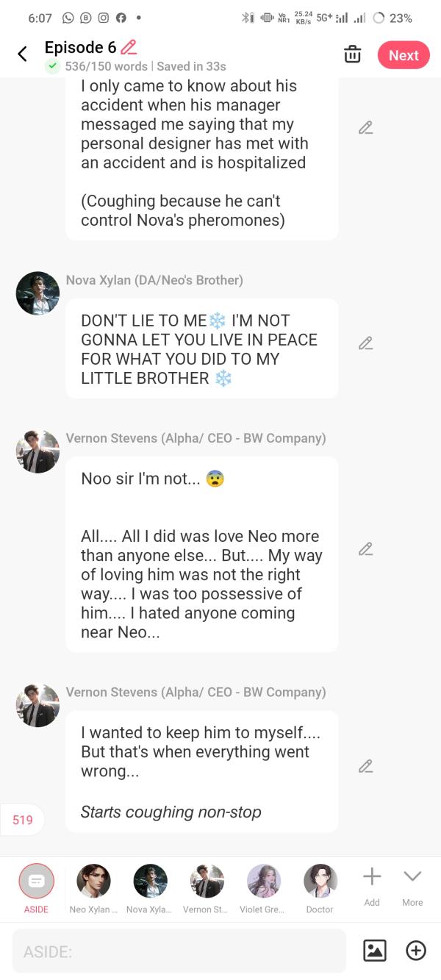441x980 pixels.
Task: Edit the accident message about manager
Action: pyautogui.click(x=365, y=128)
